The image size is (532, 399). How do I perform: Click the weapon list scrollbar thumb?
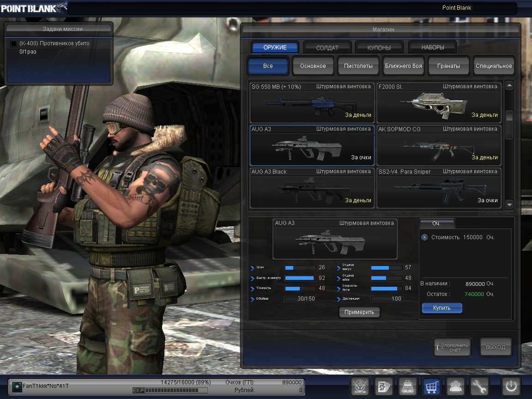coord(509,125)
